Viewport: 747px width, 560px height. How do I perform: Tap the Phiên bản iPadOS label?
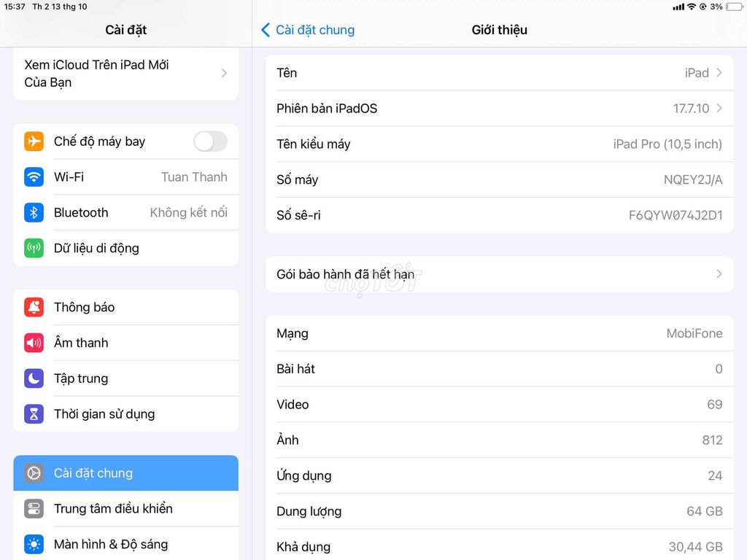pos(327,109)
